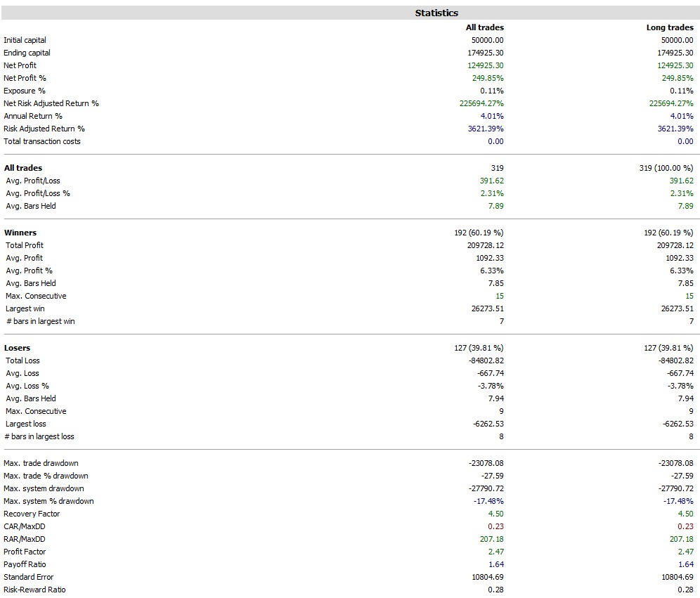
Task: Click the Net Risk Adjusted Return % label
Action: pyautogui.click(x=51, y=103)
